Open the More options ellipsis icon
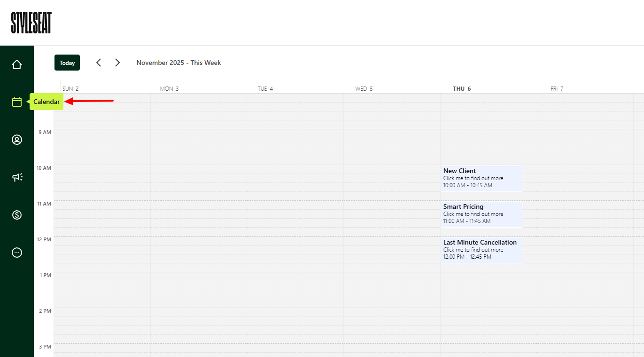Image resolution: width=644 pixels, height=357 pixels. [17, 252]
